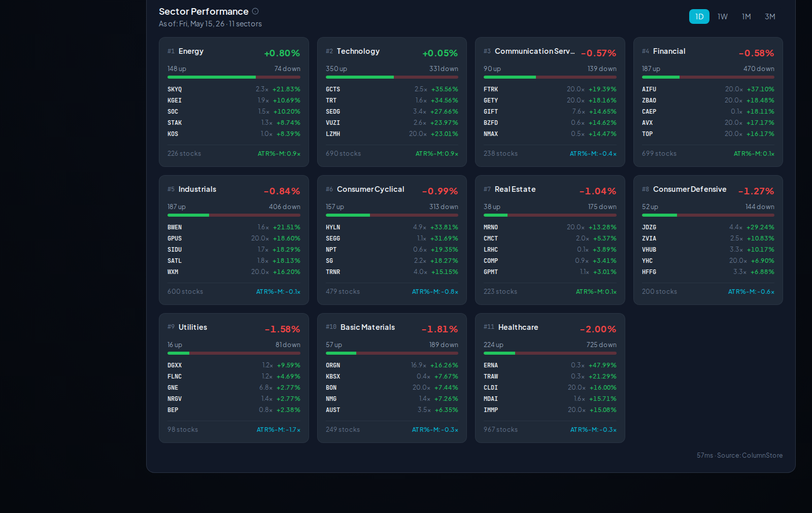Open the Basic Materials sector title
Image resolution: width=812 pixels, height=513 pixels.
(367, 327)
